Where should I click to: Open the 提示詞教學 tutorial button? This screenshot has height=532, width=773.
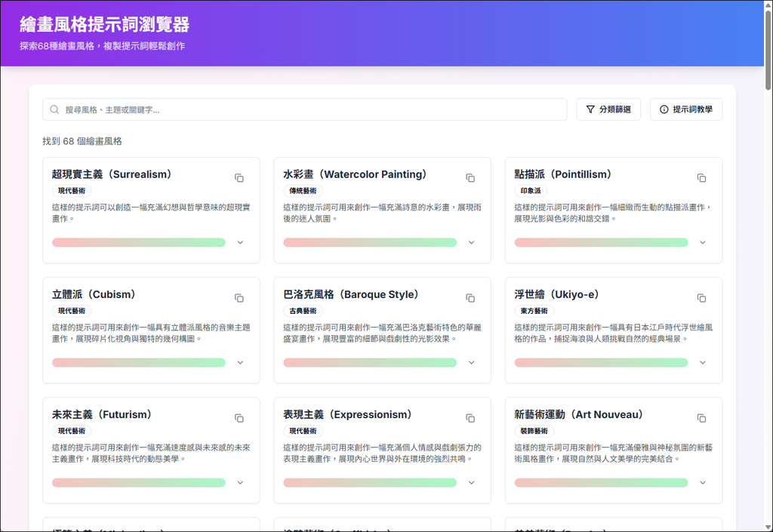click(685, 109)
